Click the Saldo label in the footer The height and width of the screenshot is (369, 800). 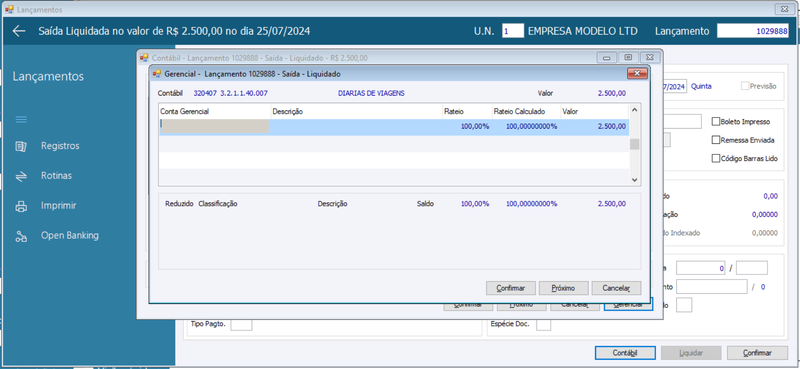tap(425, 204)
